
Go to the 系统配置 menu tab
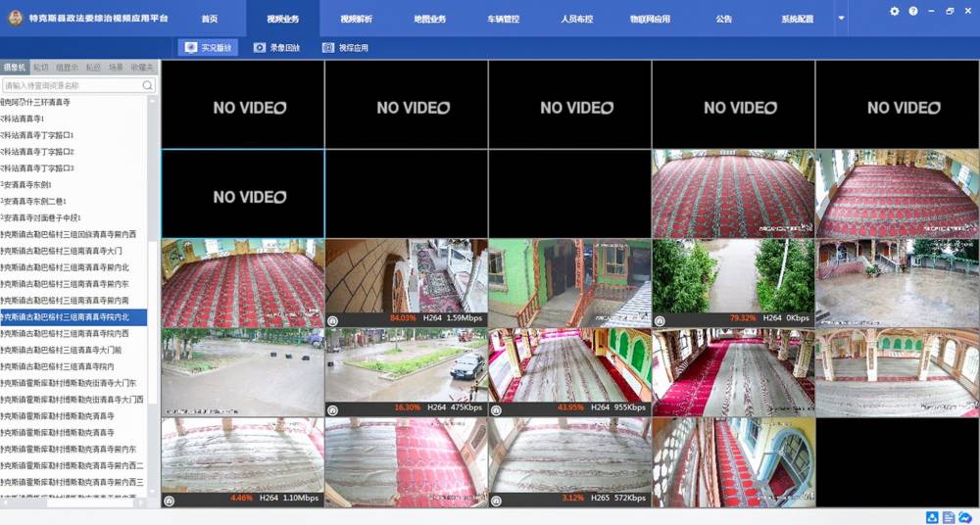pyautogui.click(x=798, y=19)
